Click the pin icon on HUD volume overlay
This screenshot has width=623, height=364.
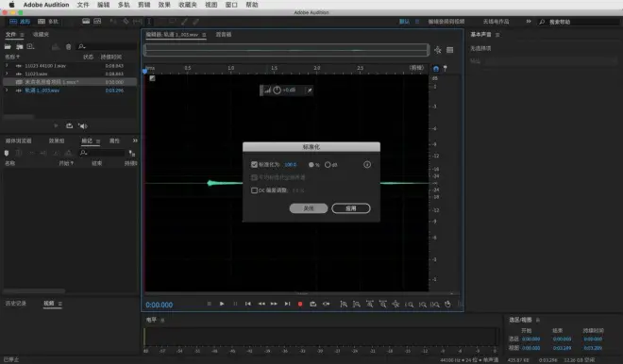[310, 91]
